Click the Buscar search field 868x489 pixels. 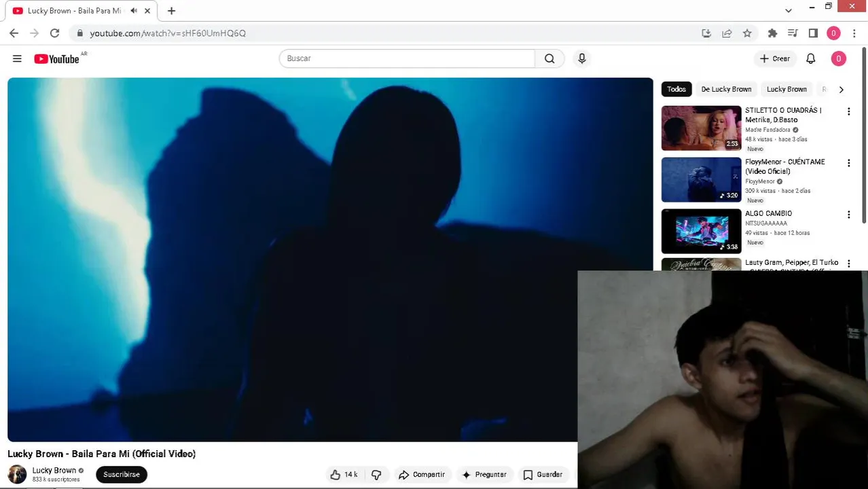(x=407, y=58)
